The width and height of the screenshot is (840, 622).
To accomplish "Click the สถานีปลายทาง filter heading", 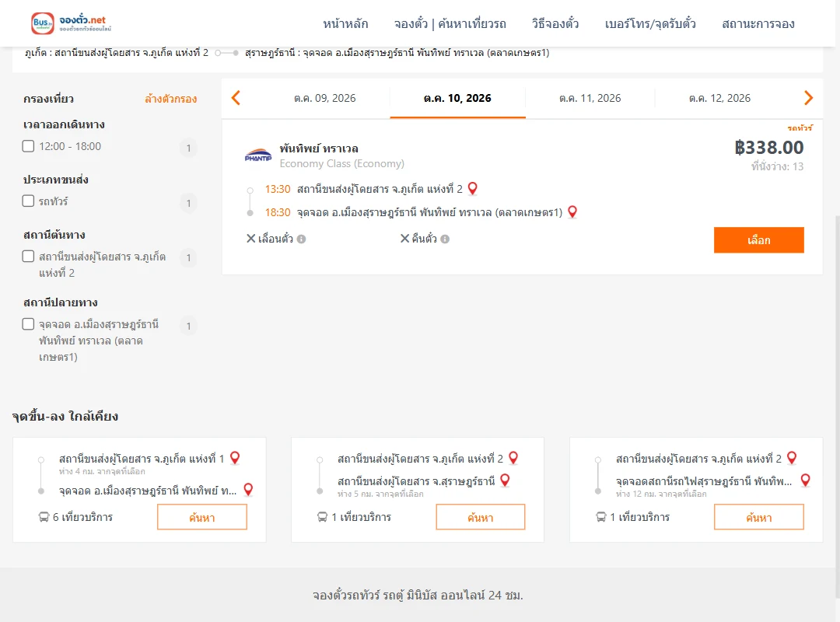I will (x=61, y=302).
